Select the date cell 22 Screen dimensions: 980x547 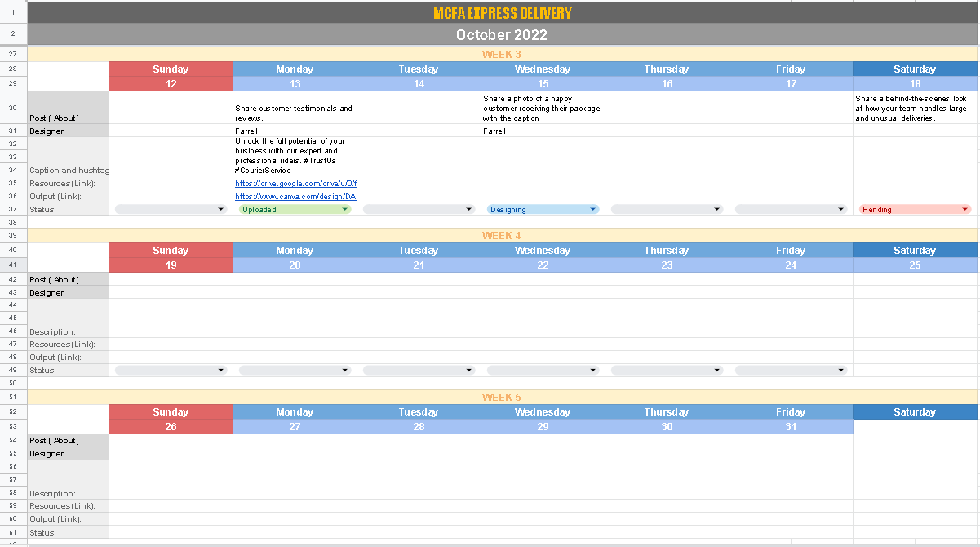tap(543, 265)
